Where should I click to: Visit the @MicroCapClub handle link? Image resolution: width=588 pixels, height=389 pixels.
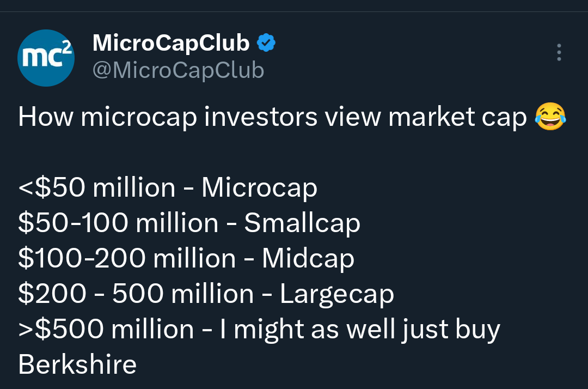click(178, 70)
